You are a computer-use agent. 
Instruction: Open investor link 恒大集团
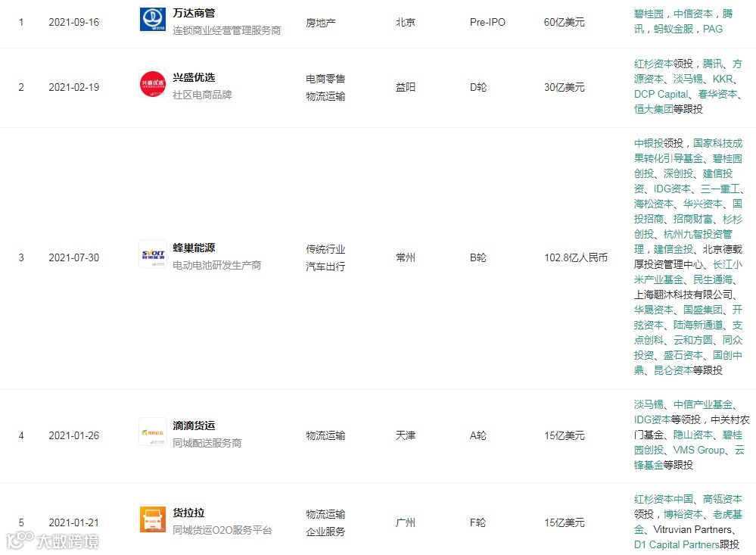[653, 109]
